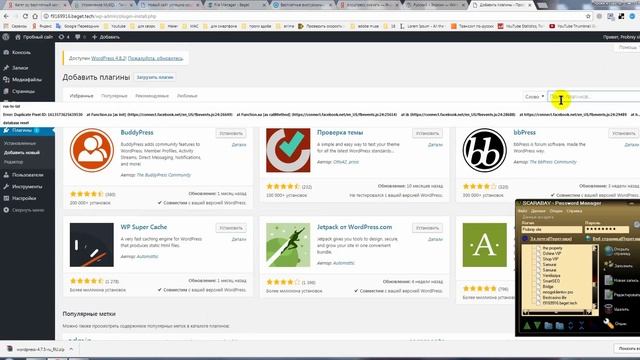This screenshot has height=360, width=640.
Task: Select SmartSEO entry in Password Manager list
Action: pos(551,281)
